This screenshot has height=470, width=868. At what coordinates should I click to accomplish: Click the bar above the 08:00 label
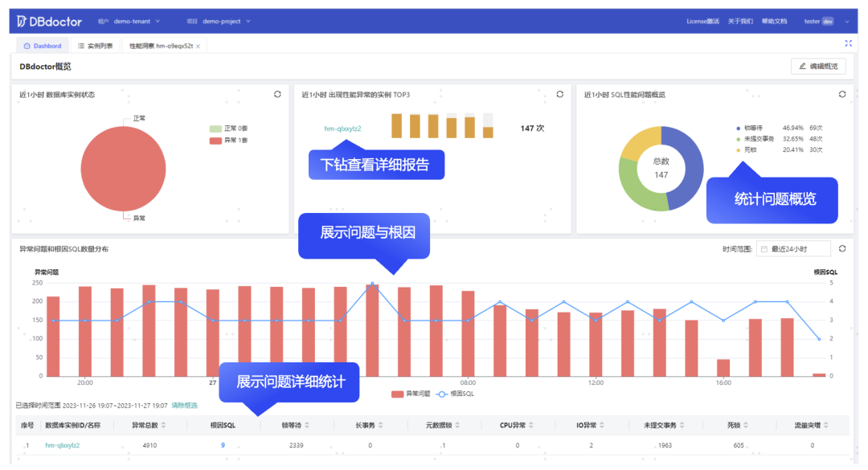point(468,333)
